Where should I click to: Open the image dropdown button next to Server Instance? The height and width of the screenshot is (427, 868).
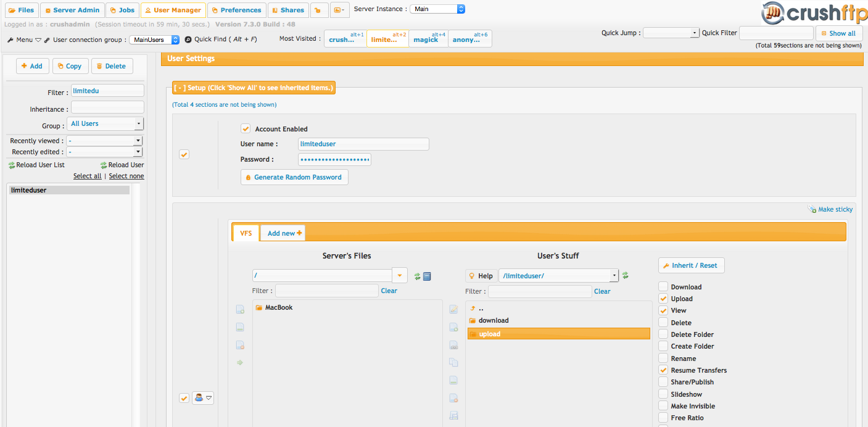click(339, 10)
